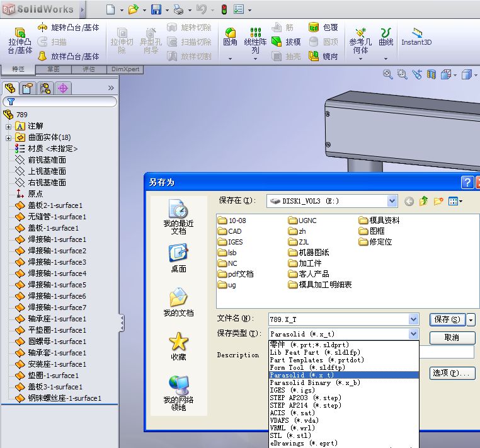Click the Help question mark in Save As dialog
The width and height of the screenshot is (480, 448).
(467, 182)
